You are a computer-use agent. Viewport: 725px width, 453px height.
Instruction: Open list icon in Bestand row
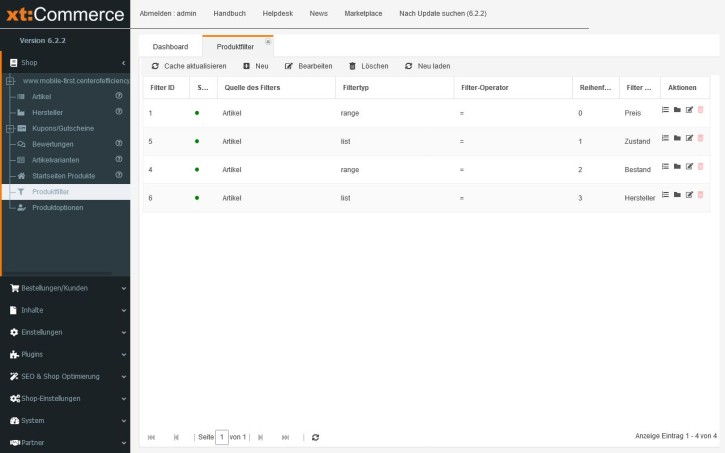click(665, 166)
